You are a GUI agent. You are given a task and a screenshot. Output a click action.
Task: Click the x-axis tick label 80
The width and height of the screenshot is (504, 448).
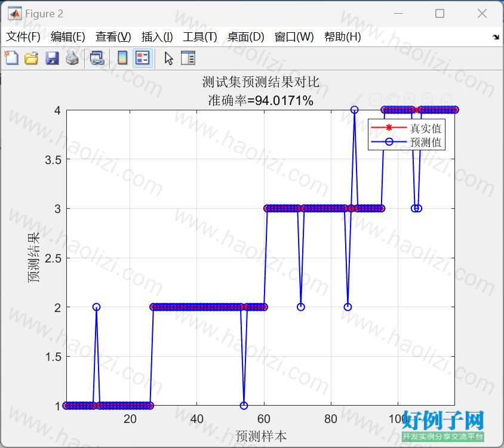pos(331,419)
